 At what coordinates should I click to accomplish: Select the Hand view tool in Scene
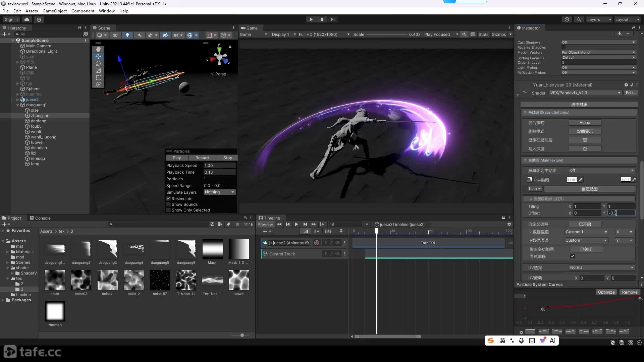[x=98, y=49]
